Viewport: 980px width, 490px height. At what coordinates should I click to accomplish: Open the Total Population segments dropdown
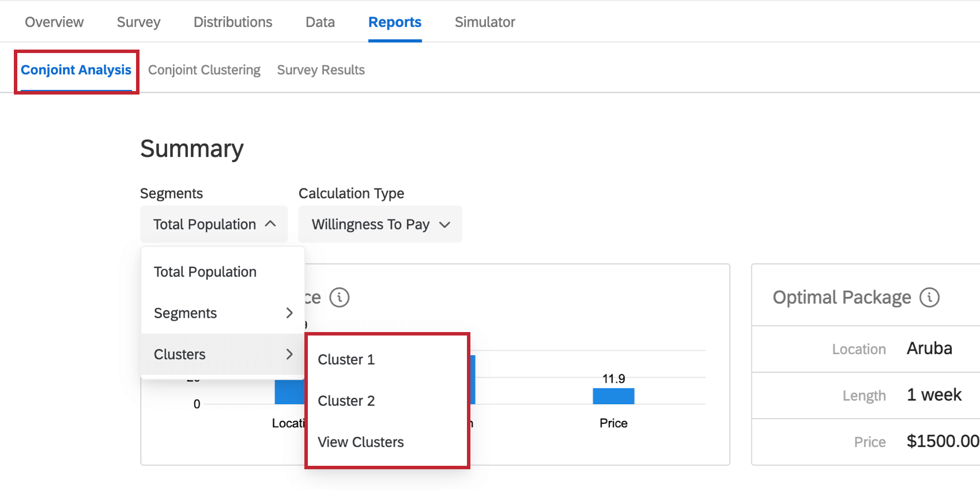point(214,224)
